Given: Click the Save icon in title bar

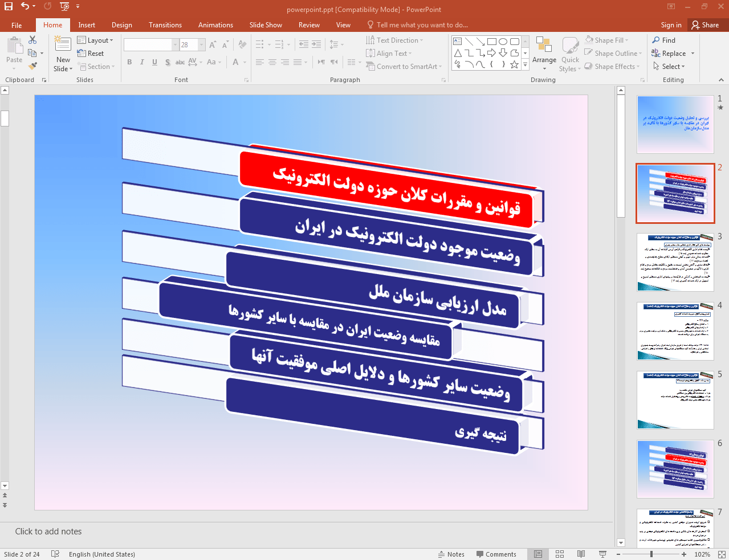Looking at the screenshot, I should coord(9,6).
